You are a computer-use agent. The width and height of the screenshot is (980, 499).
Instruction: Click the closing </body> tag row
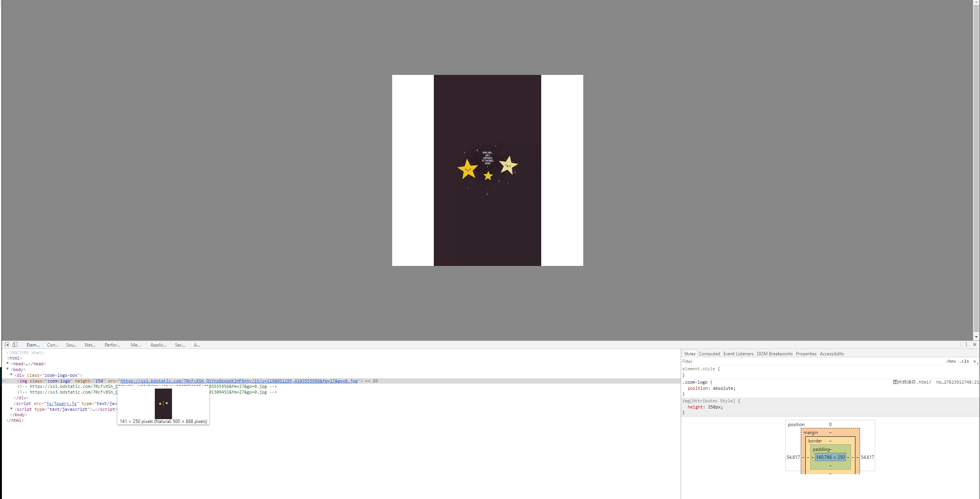click(x=18, y=415)
